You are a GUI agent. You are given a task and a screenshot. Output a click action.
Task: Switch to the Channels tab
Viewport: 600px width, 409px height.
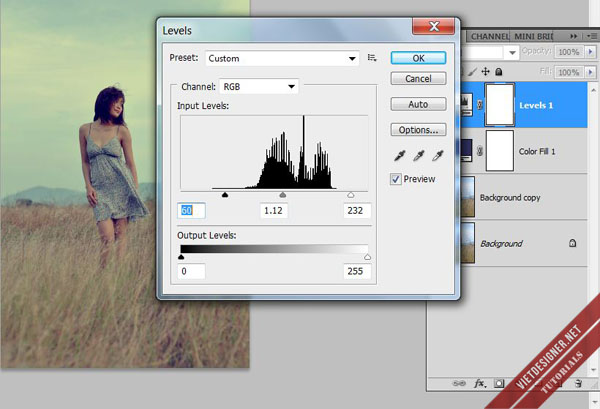click(489, 36)
